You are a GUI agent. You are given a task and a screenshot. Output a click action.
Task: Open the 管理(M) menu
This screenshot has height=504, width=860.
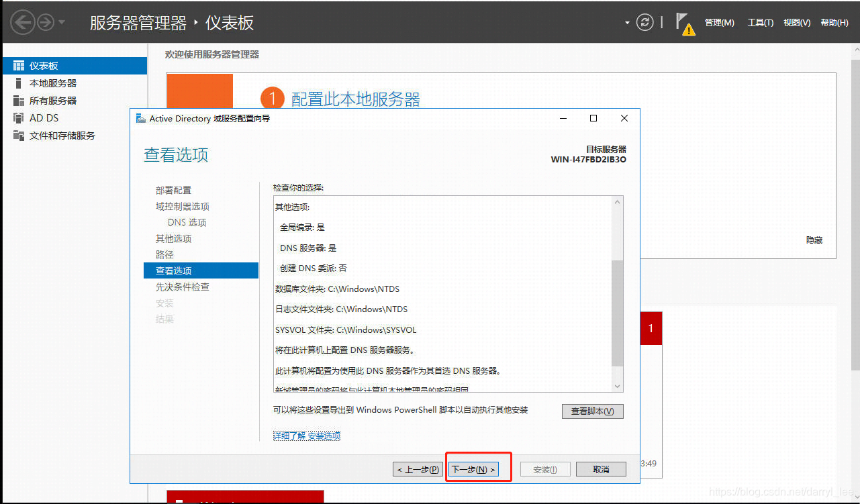(719, 23)
